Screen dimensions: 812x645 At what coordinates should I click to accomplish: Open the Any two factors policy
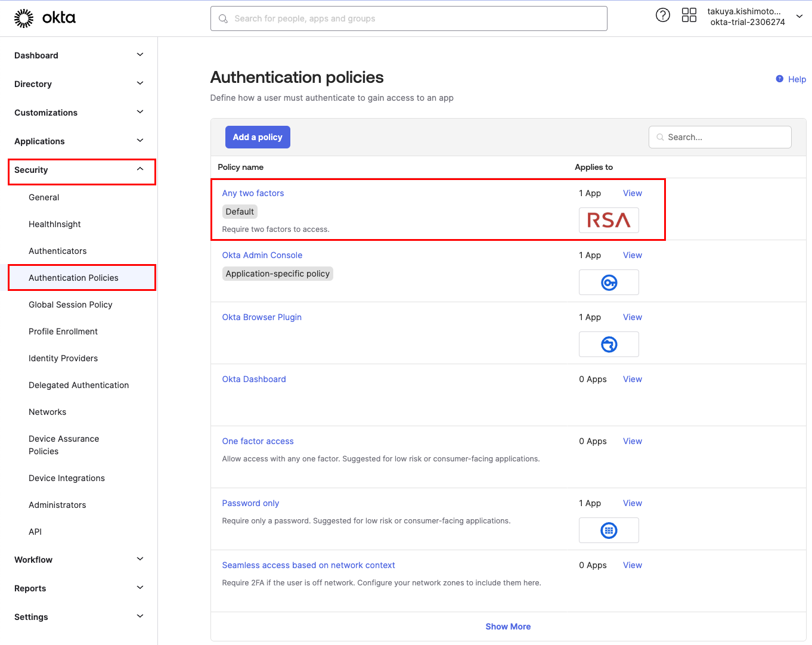click(253, 193)
